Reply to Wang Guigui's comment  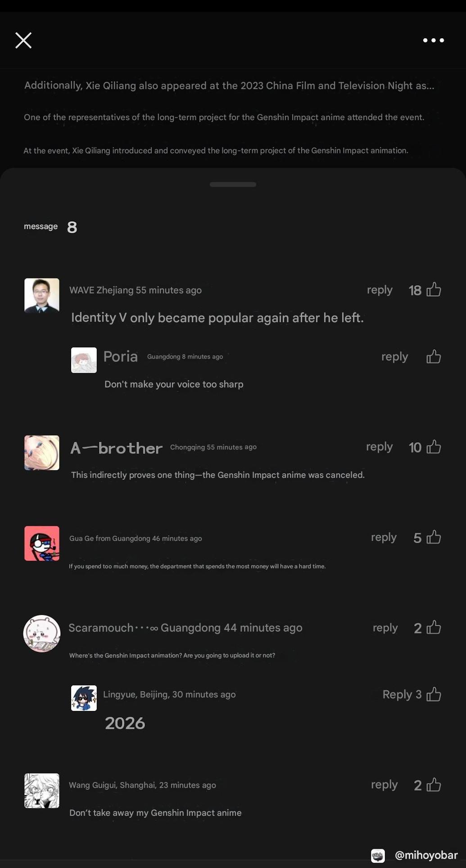(x=384, y=785)
